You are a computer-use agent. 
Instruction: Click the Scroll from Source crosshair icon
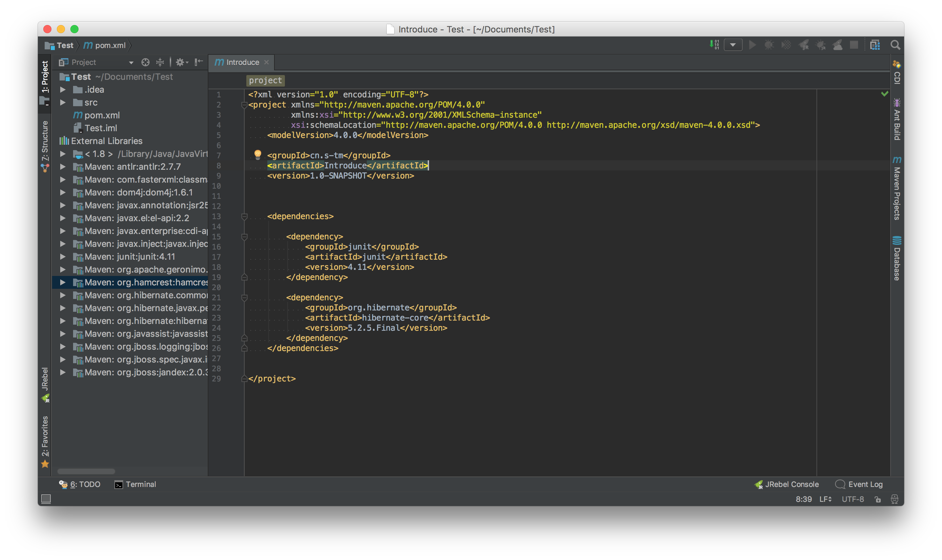(x=145, y=62)
